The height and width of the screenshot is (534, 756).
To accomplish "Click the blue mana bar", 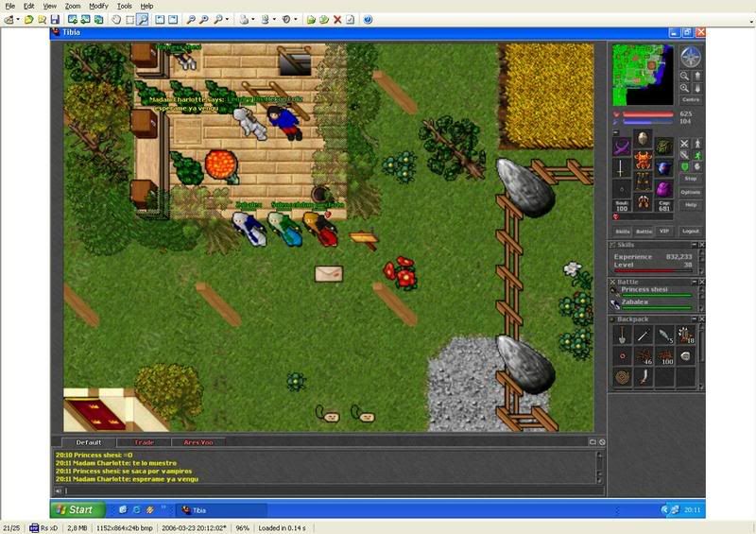I will 648,122.
